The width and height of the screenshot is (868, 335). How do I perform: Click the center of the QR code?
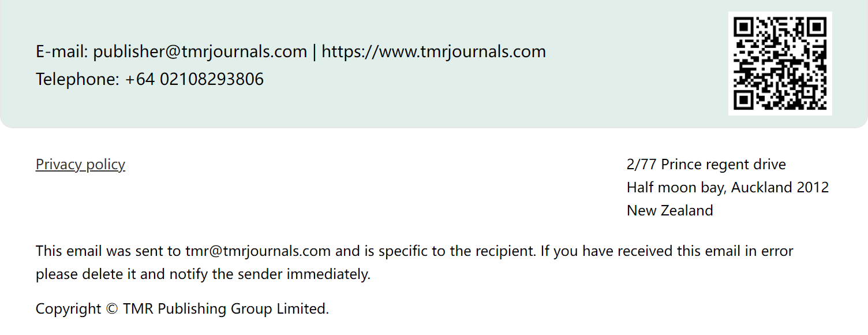[x=780, y=64]
